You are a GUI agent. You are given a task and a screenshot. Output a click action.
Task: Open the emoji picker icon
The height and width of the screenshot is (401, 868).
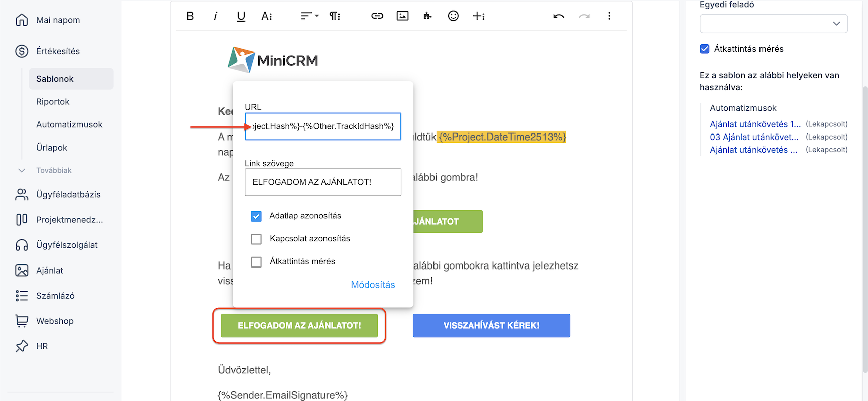tap(453, 16)
